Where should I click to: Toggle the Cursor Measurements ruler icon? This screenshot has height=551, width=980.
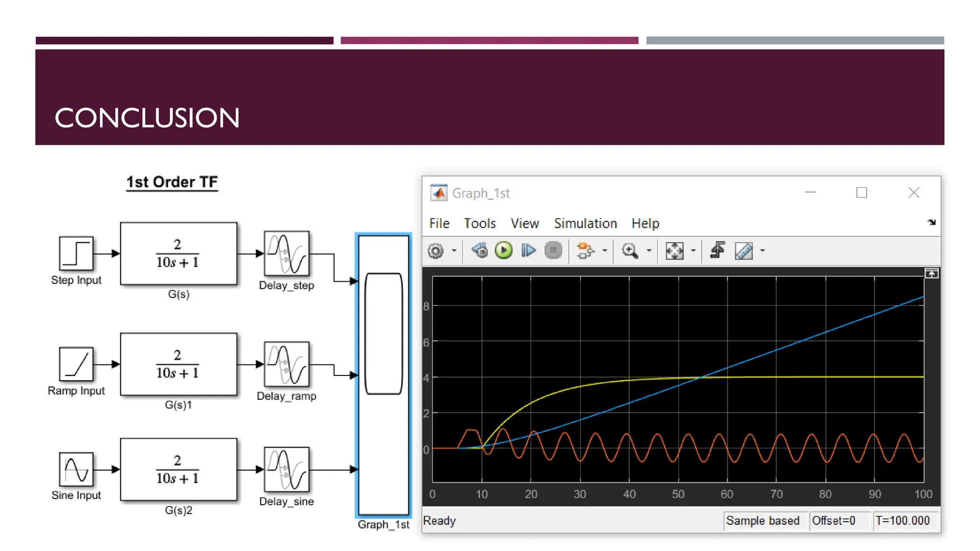pos(744,251)
